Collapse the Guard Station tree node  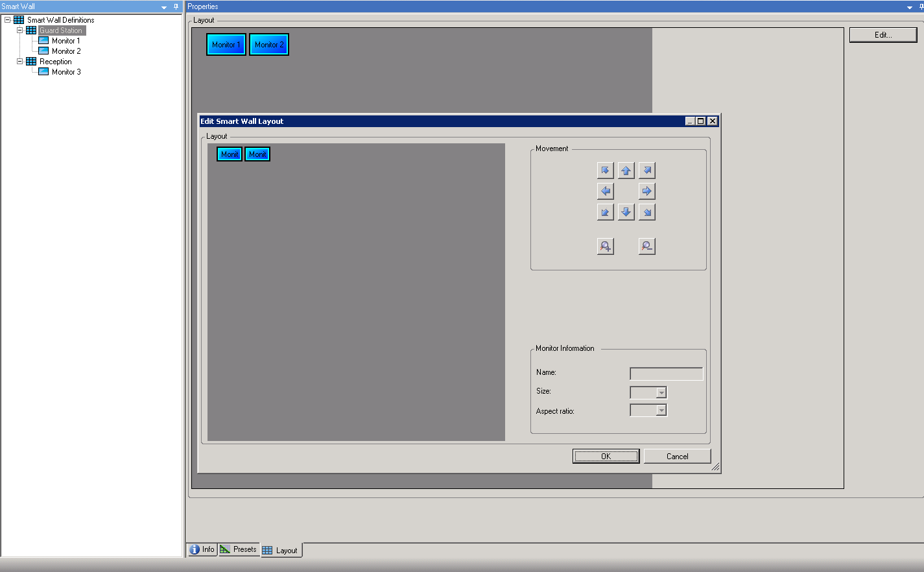[x=19, y=30]
